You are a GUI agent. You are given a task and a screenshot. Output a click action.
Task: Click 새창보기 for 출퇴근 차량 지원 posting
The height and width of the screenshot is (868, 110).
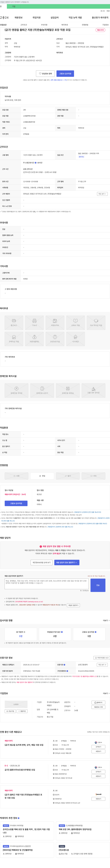pos(99,799)
